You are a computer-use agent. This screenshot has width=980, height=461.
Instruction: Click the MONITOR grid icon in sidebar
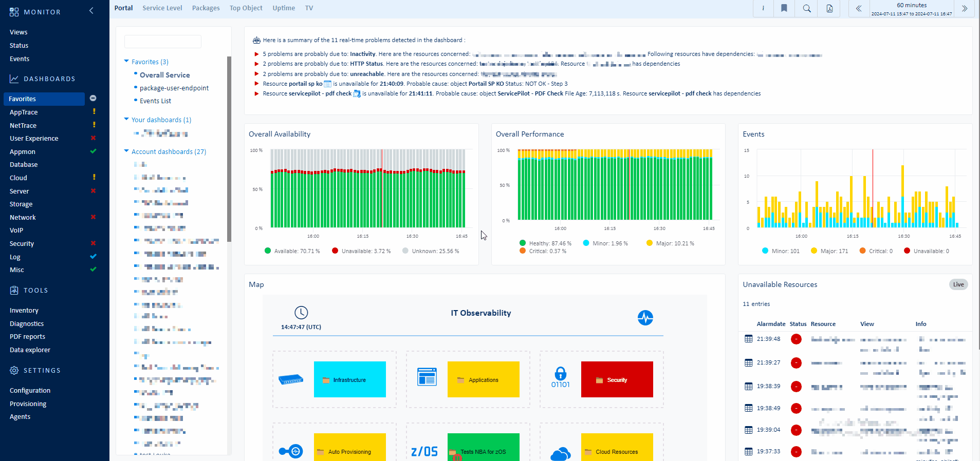click(14, 12)
